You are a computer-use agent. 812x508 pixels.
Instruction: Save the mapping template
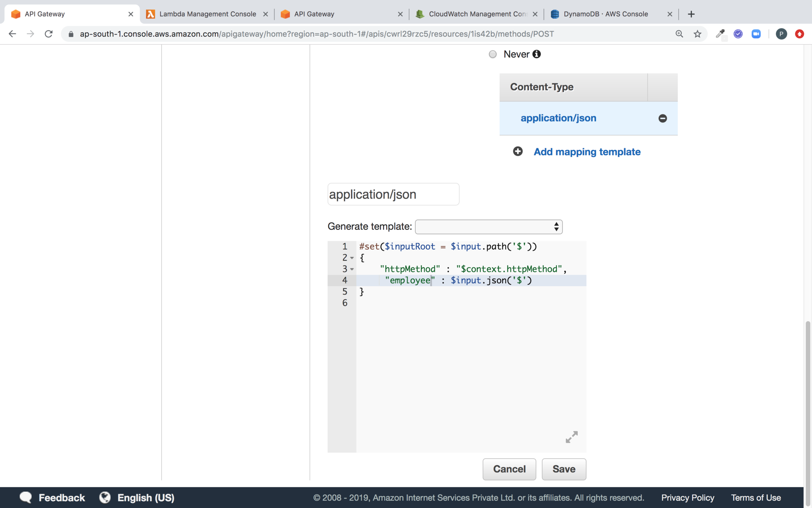564,469
